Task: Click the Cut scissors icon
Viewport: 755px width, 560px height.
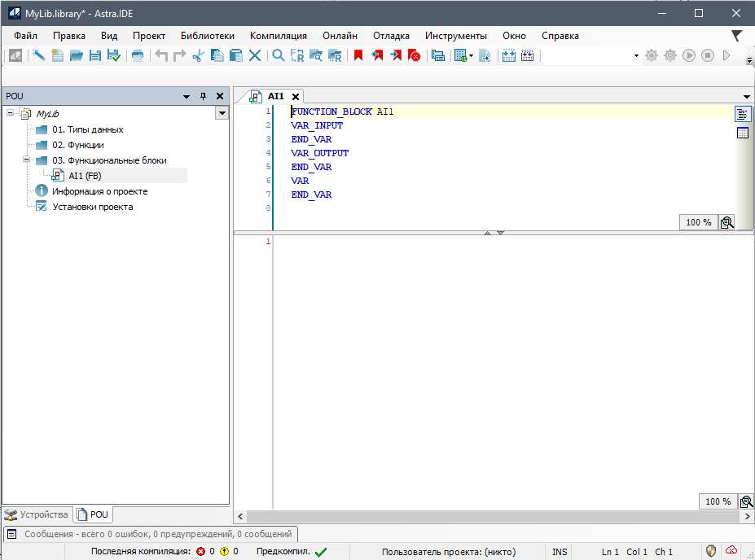Action: tap(198, 56)
